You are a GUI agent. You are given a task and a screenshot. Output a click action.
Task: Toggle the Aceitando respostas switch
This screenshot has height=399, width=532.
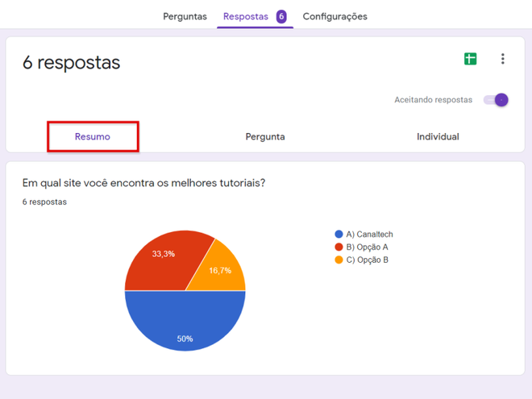[496, 100]
